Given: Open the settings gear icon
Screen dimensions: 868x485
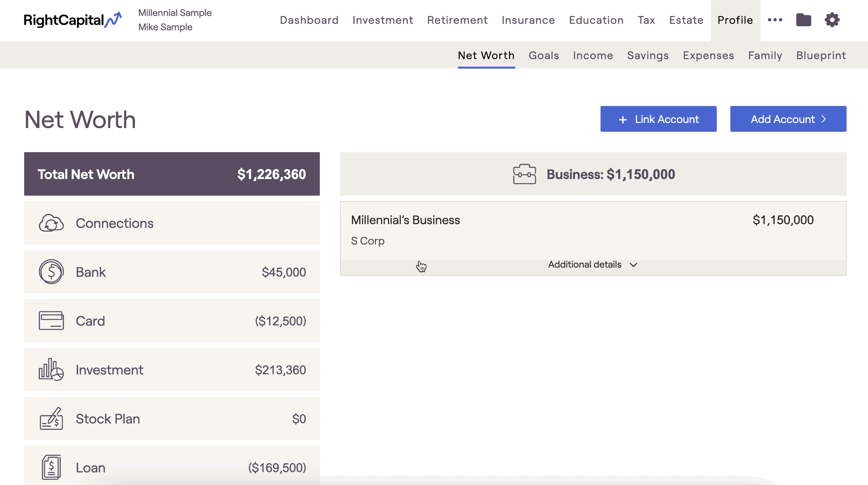Looking at the screenshot, I should pos(832,20).
